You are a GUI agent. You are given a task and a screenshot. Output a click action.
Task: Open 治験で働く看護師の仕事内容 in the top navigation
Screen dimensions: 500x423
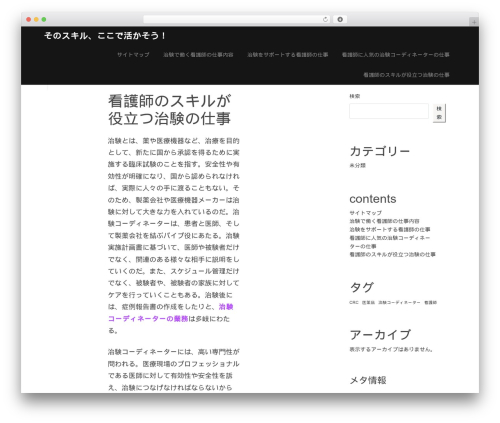198,55
